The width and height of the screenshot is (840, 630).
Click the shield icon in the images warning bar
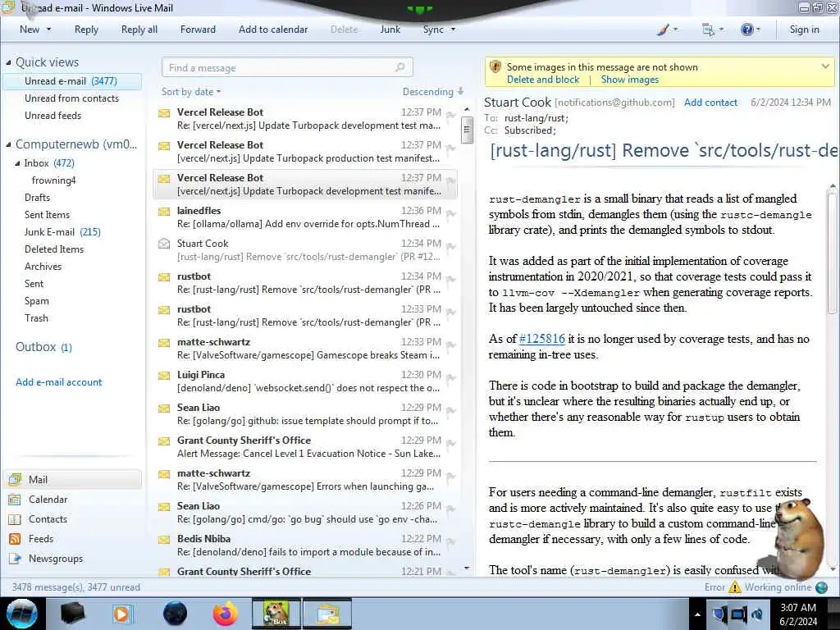pos(495,67)
